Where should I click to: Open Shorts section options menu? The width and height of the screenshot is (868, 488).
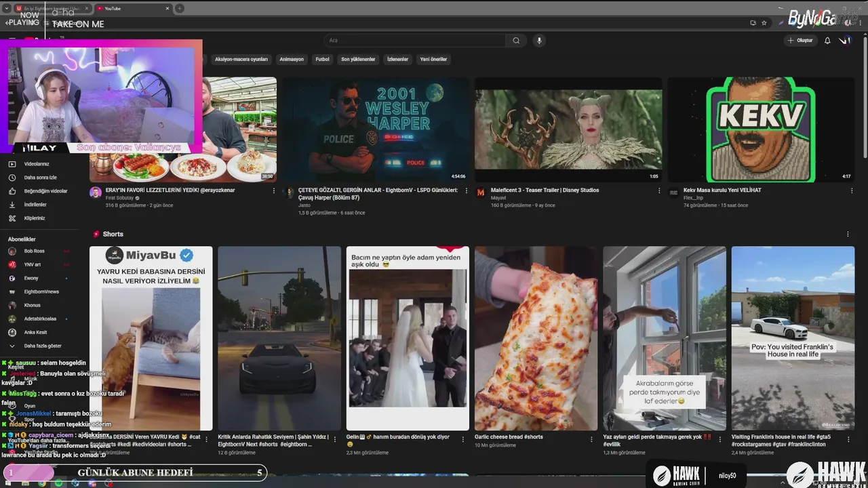coord(848,235)
